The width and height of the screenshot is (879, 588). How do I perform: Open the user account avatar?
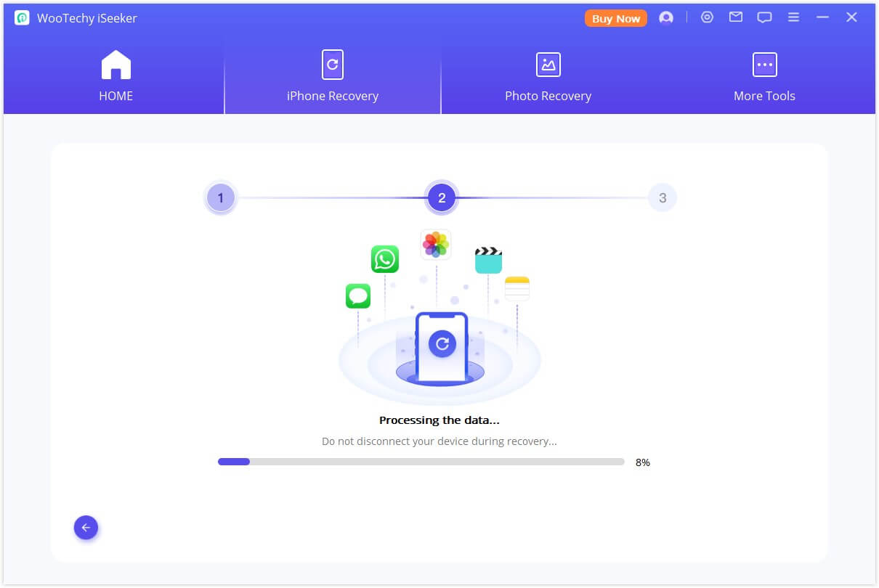666,17
